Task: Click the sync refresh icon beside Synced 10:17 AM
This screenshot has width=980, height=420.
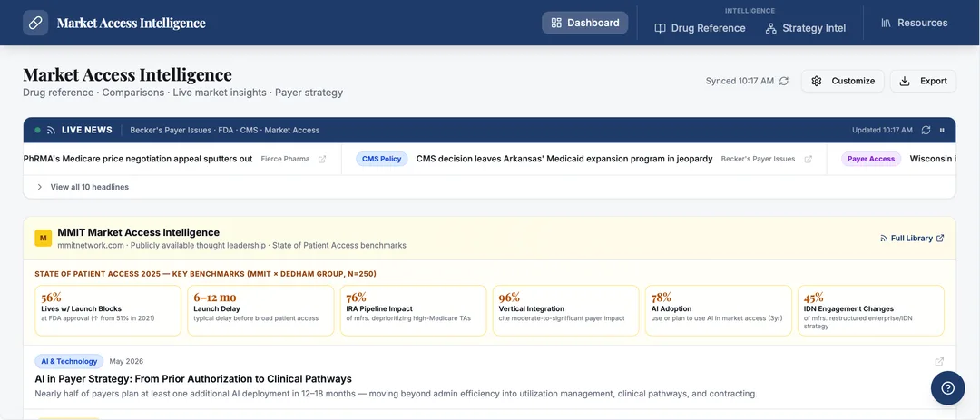Action: (784, 82)
